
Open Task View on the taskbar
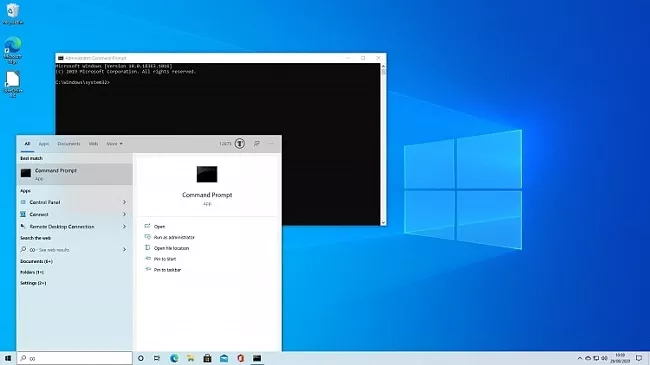[157, 358]
